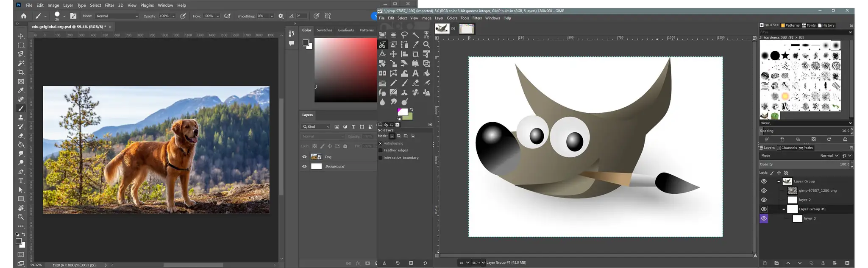The image size is (868, 268).
Task: Click the Photoshop Home icon
Action: coord(24,16)
